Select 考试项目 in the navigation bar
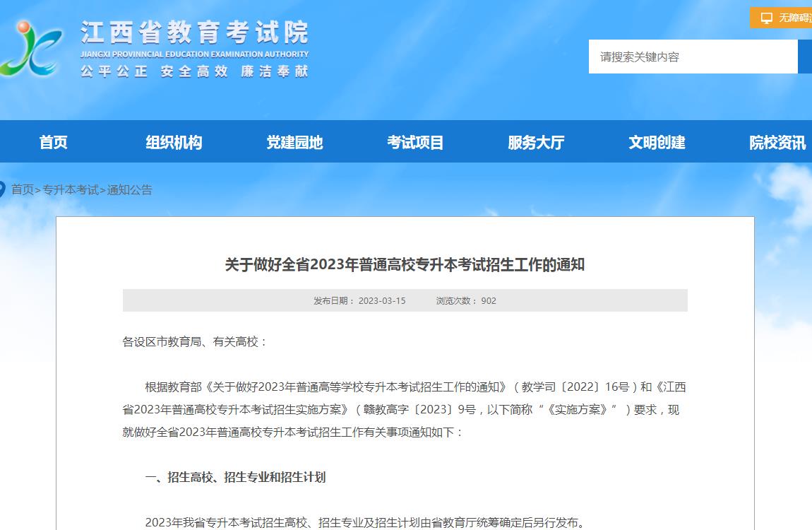812x530 pixels. [415, 142]
